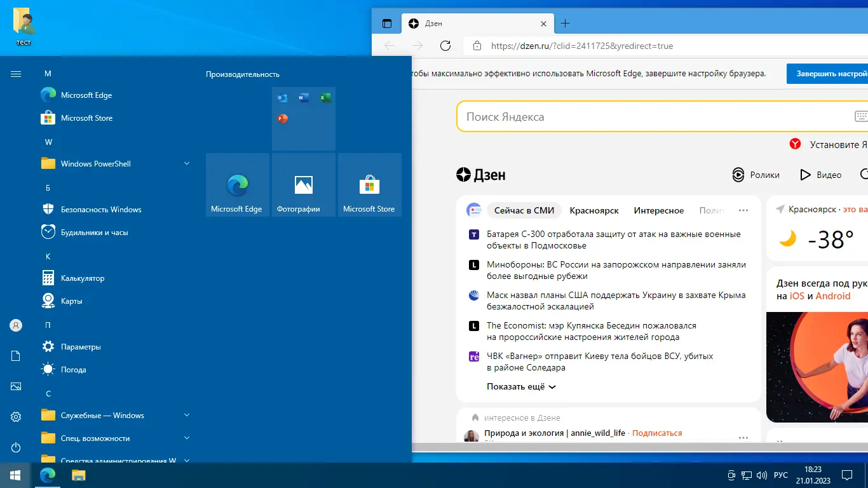Open Природа и экология channel name
Image resolution: width=868 pixels, height=488 pixels.
[x=555, y=433]
